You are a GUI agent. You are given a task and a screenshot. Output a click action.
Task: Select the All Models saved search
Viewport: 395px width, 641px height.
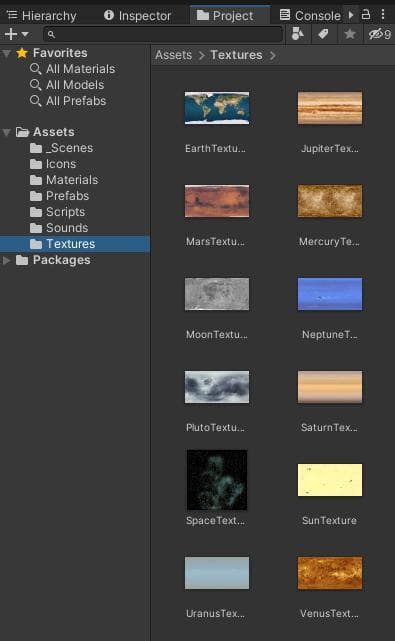pos(67,85)
